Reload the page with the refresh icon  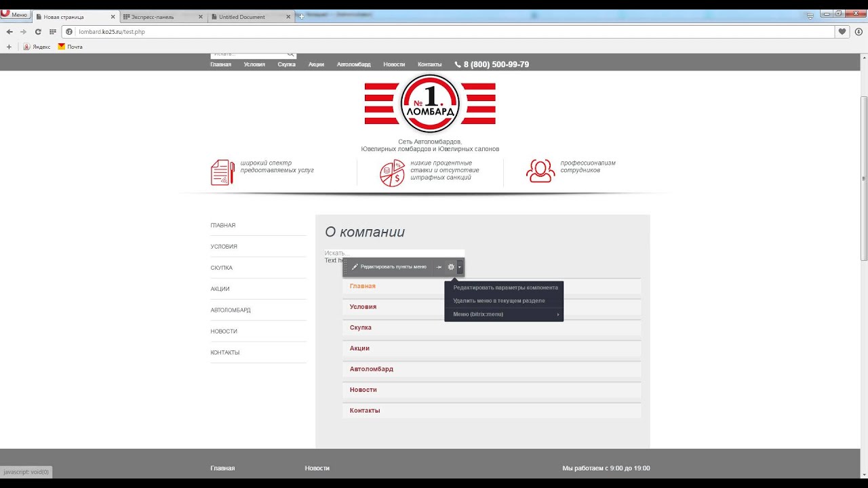pyautogui.click(x=38, y=32)
